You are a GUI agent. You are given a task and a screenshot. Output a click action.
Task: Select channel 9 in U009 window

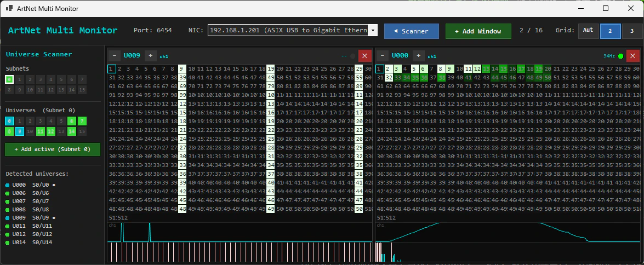point(183,69)
